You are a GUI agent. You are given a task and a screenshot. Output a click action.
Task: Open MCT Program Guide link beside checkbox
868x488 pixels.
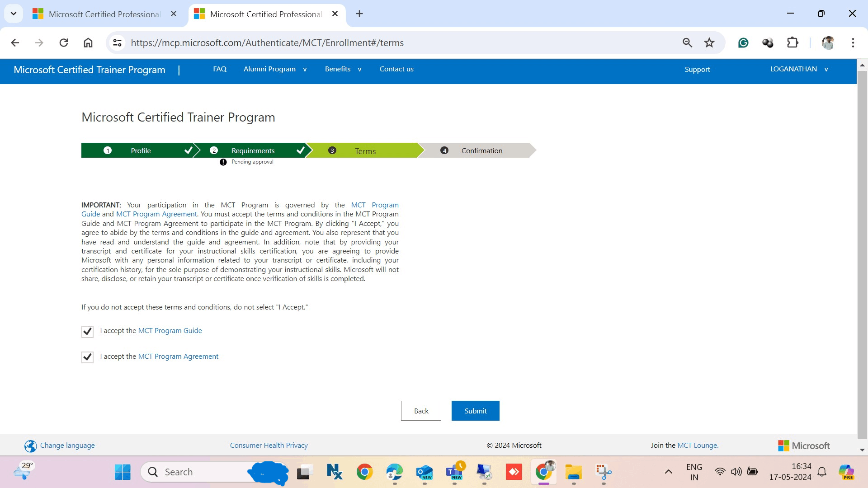point(170,331)
